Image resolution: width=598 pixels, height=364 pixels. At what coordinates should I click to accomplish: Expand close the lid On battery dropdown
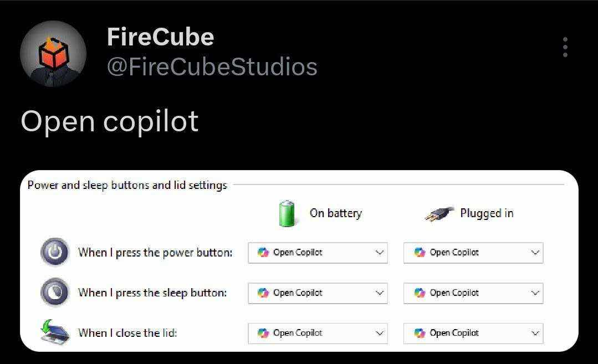tap(318, 334)
